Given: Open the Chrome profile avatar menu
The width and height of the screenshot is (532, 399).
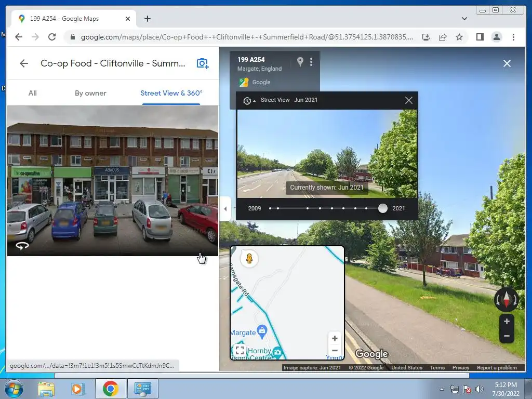Looking at the screenshot, I should 496,37.
